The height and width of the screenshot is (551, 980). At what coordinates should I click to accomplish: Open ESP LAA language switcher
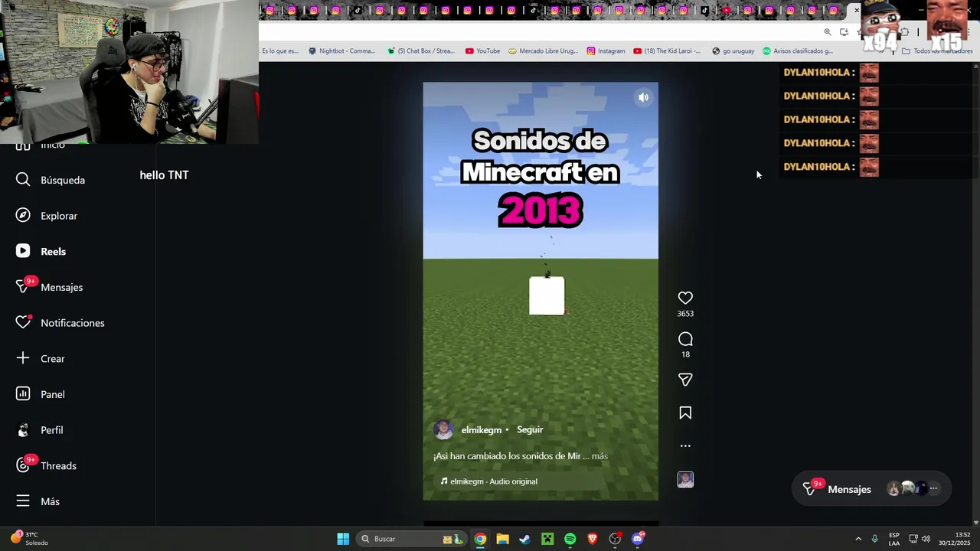click(894, 539)
